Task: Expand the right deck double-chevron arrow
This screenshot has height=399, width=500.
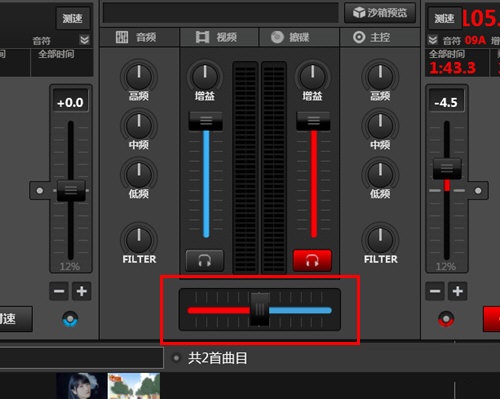Action: tap(433, 40)
